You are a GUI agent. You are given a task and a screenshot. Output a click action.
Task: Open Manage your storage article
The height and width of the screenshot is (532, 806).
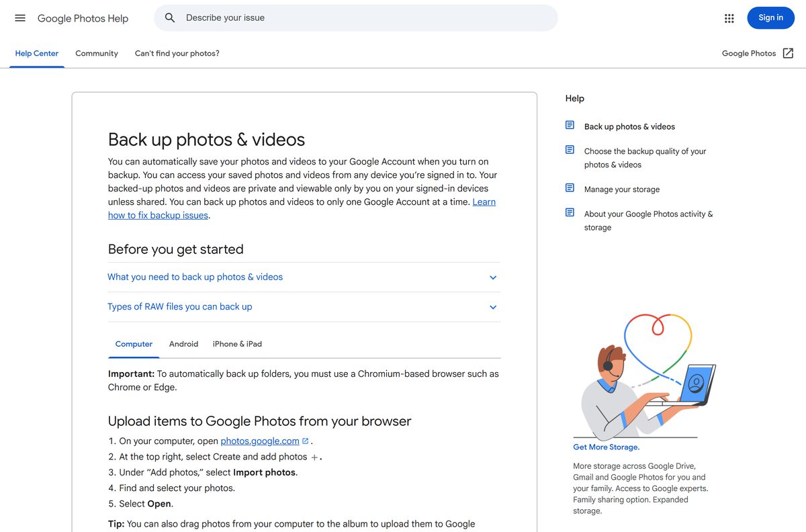point(622,189)
